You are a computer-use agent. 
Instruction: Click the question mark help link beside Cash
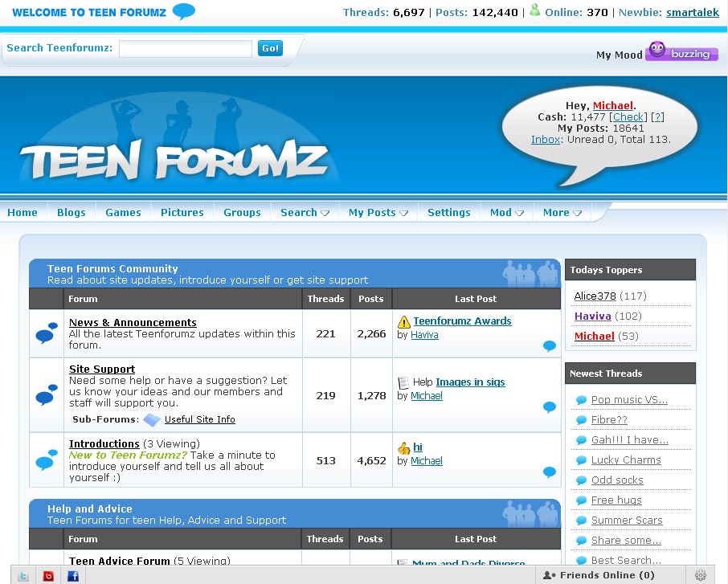pyautogui.click(x=657, y=117)
